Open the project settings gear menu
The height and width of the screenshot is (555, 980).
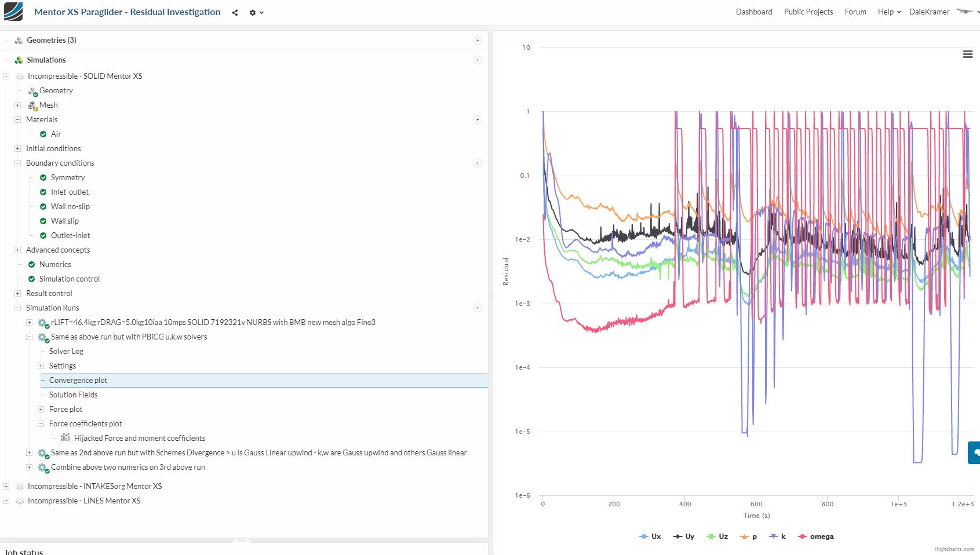coord(253,13)
